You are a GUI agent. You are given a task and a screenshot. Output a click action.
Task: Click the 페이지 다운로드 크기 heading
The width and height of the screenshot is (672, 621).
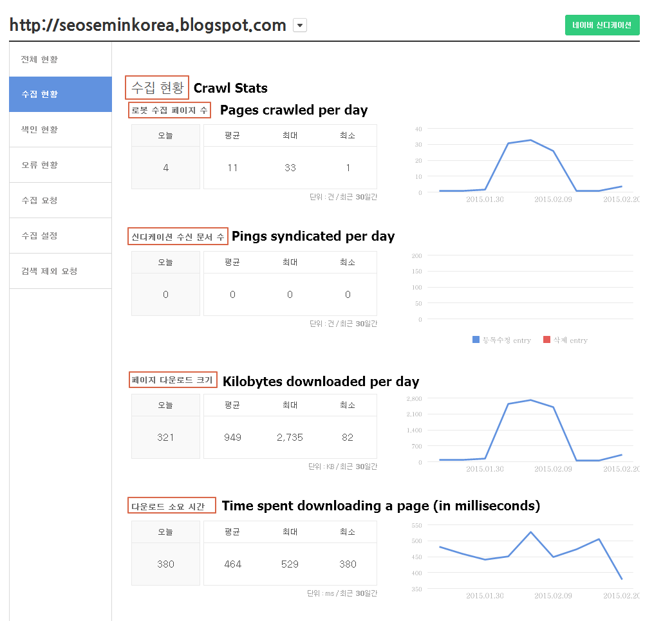(172, 380)
